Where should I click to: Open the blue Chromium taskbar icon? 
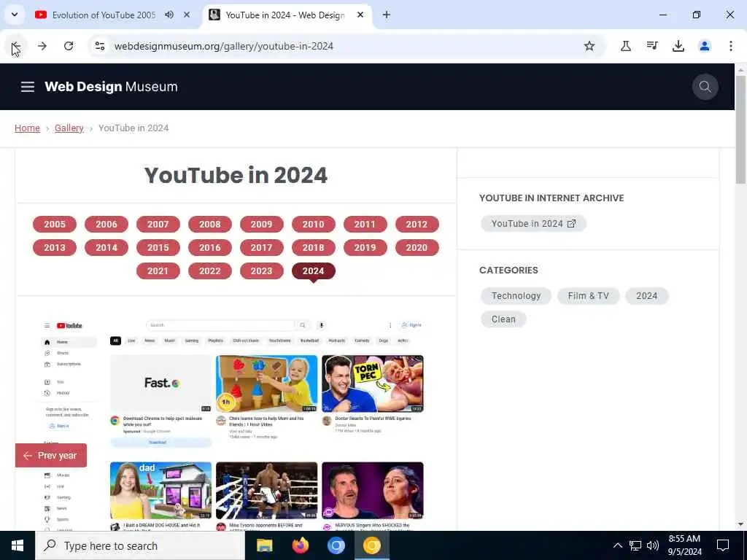[x=336, y=545]
